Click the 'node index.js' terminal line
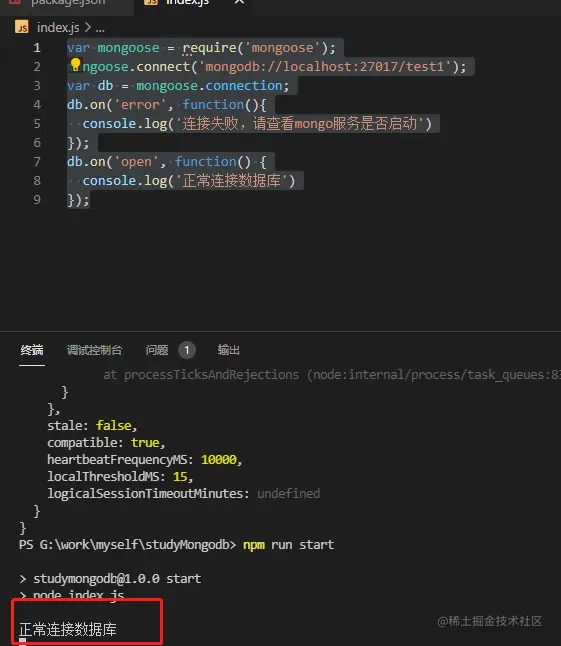 78,595
